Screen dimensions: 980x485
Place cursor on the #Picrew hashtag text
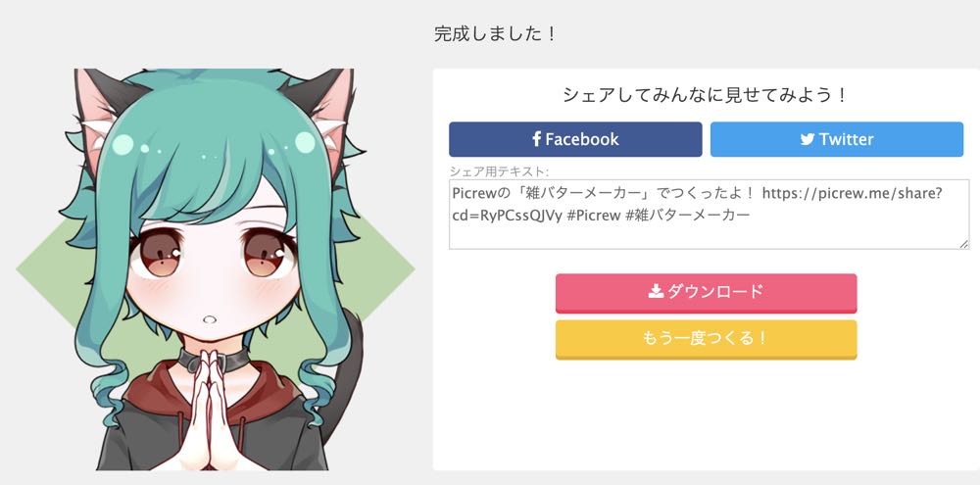593,216
